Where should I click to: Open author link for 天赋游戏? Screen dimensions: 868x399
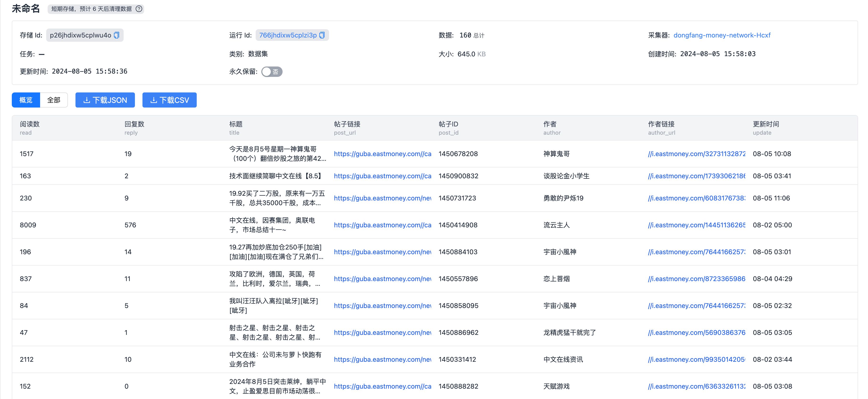(x=697, y=387)
